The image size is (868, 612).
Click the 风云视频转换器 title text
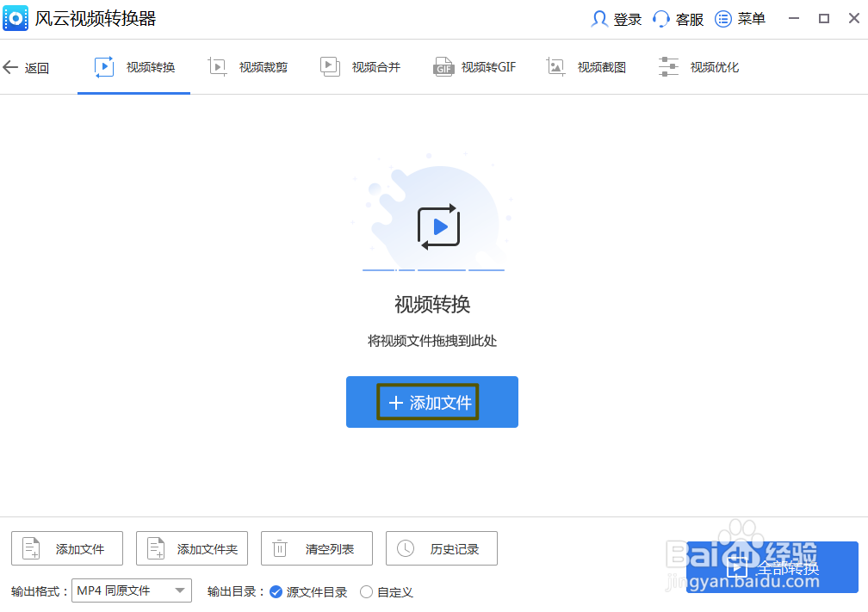pyautogui.click(x=96, y=18)
